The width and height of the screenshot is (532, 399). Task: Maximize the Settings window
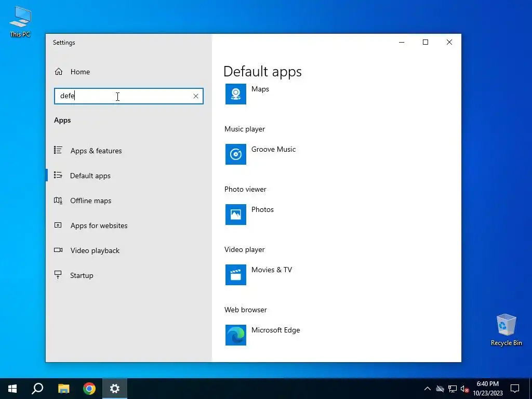tap(425, 42)
